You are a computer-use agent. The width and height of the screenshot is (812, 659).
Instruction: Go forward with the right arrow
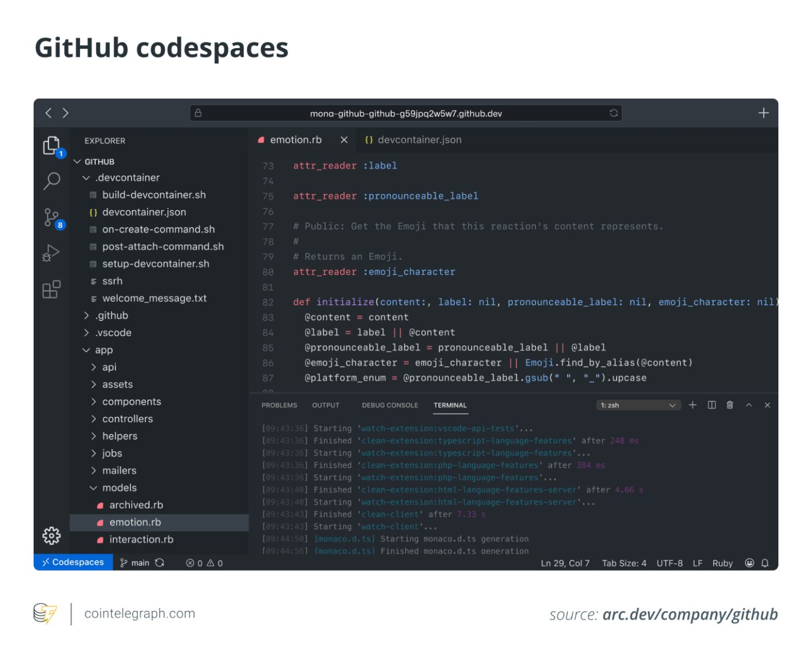pyautogui.click(x=66, y=113)
